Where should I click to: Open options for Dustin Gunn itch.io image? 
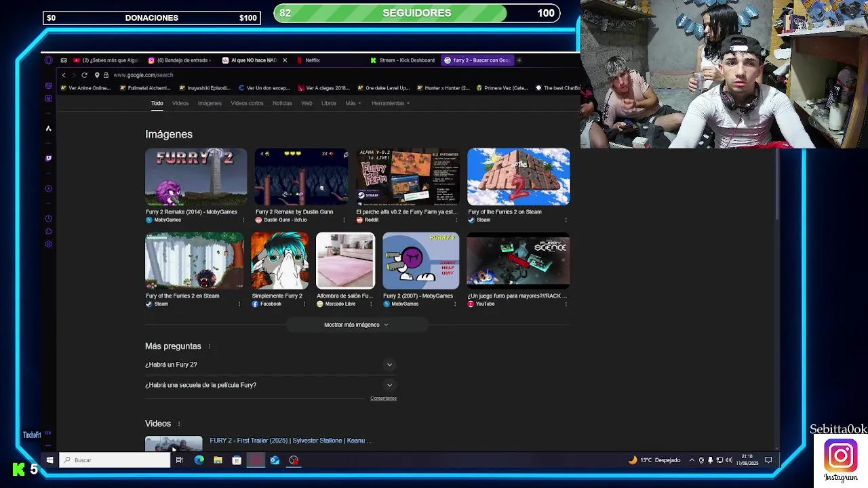pos(344,220)
